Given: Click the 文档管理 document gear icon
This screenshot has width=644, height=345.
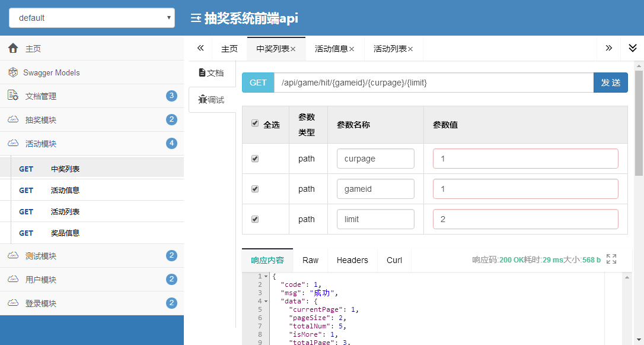Looking at the screenshot, I should click(12, 96).
